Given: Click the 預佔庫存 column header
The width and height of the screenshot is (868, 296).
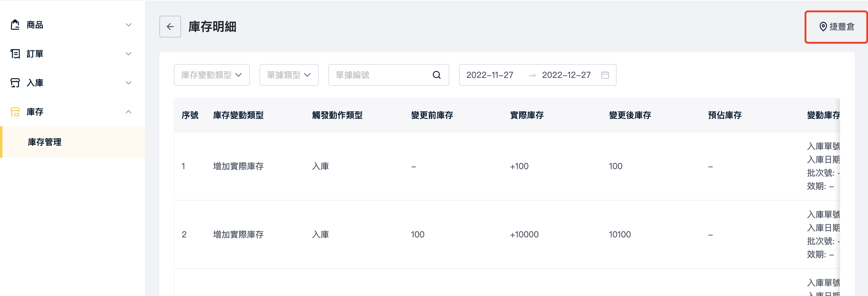Looking at the screenshot, I should click(x=725, y=115).
